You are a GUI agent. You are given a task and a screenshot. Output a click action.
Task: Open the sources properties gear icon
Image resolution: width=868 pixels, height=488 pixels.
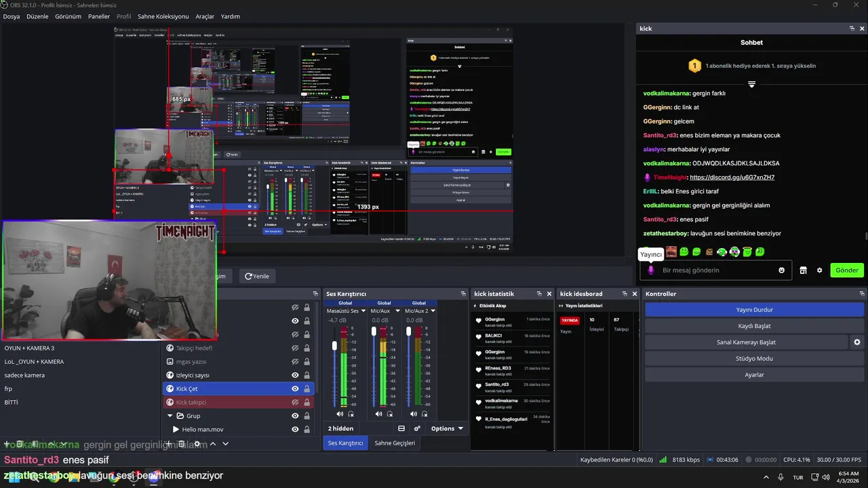click(x=197, y=444)
